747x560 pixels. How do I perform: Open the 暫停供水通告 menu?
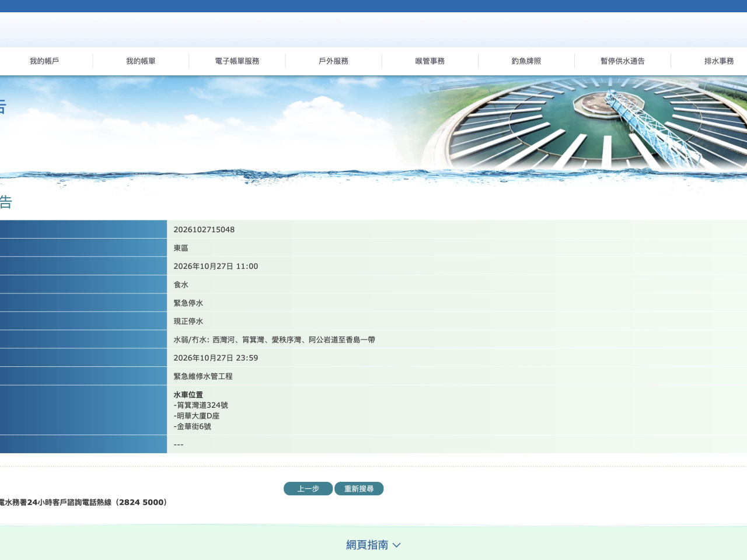coord(623,61)
